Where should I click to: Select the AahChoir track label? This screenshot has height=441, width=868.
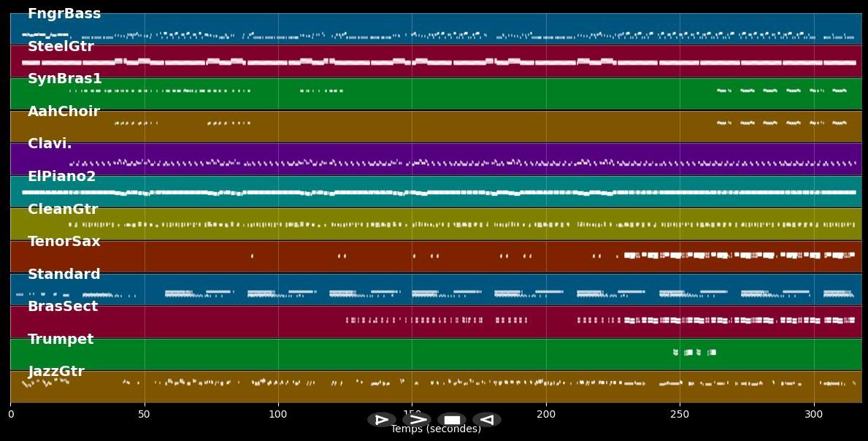tap(64, 112)
